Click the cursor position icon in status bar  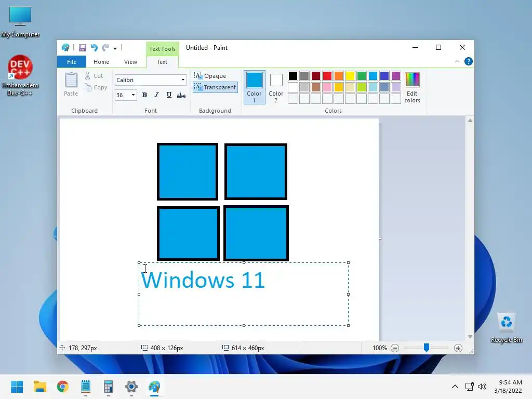[x=62, y=348]
